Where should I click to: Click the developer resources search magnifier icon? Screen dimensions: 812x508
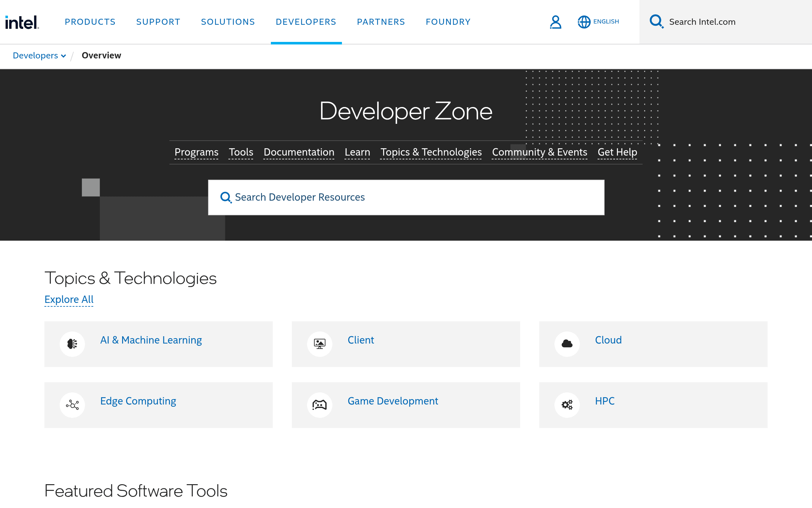(226, 197)
